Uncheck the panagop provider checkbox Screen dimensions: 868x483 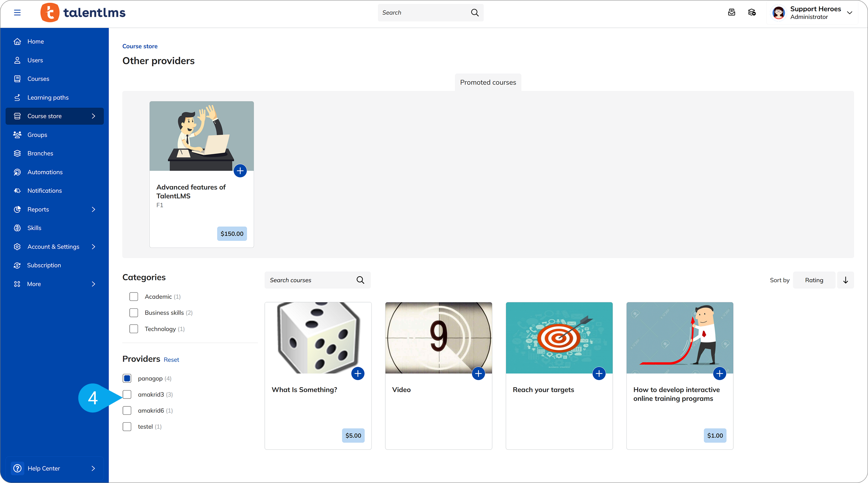[x=127, y=378]
